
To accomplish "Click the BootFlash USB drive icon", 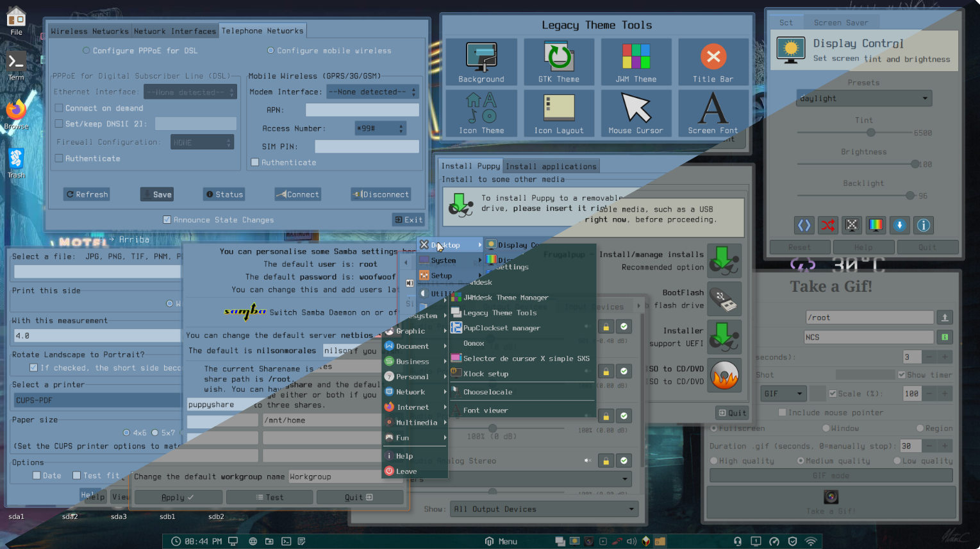I will point(724,299).
